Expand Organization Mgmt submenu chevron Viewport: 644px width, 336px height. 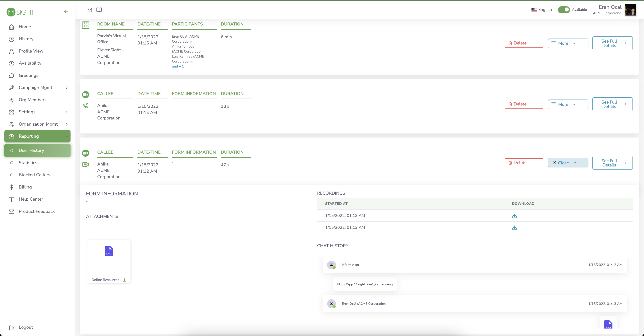[x=67, y=124]
